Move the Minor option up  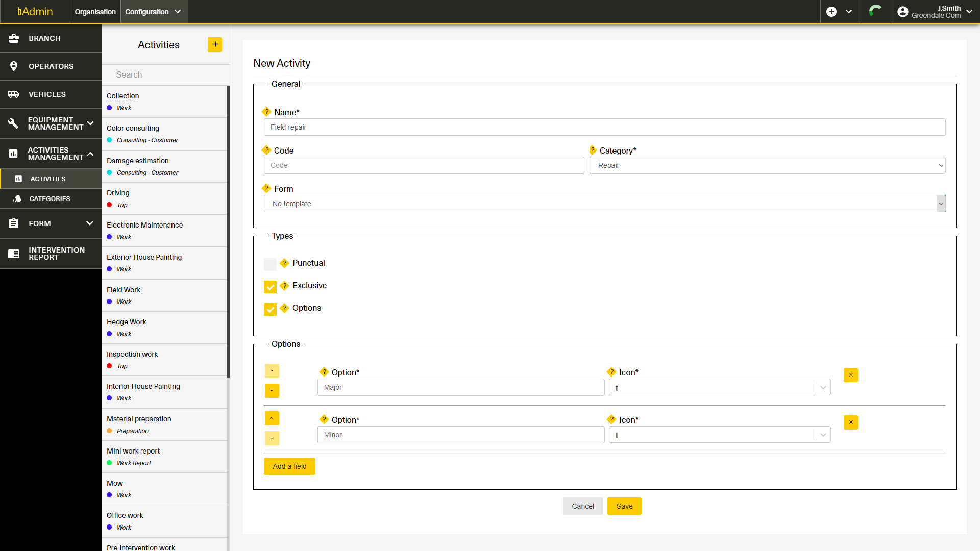coord(272,418)
